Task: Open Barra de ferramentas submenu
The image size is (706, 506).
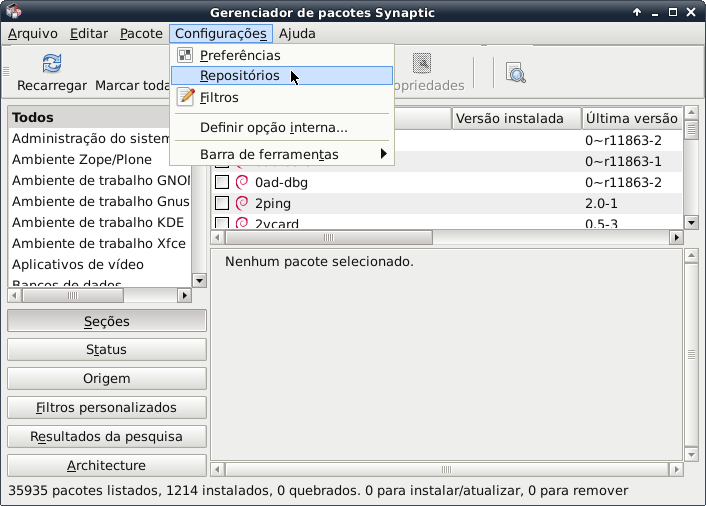Action: (282, 154)
